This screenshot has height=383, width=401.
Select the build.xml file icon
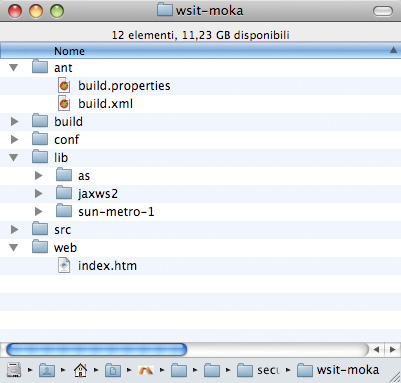point(64,104)
